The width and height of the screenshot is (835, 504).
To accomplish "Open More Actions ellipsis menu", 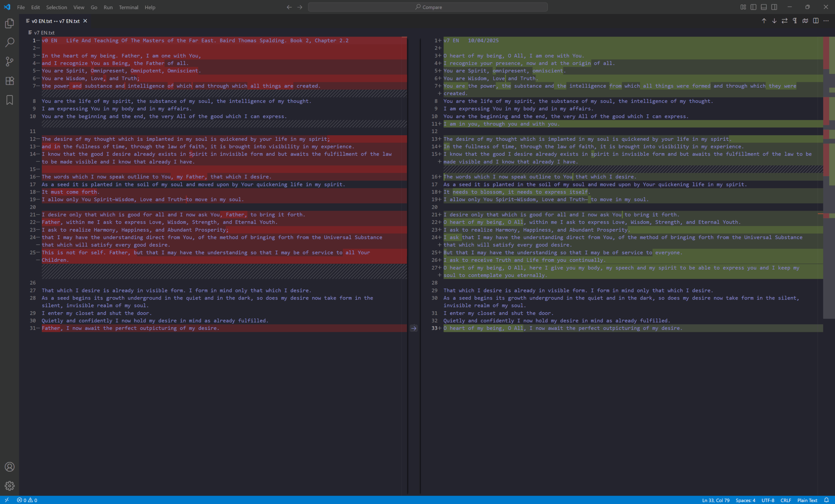I will click(826, 21).
